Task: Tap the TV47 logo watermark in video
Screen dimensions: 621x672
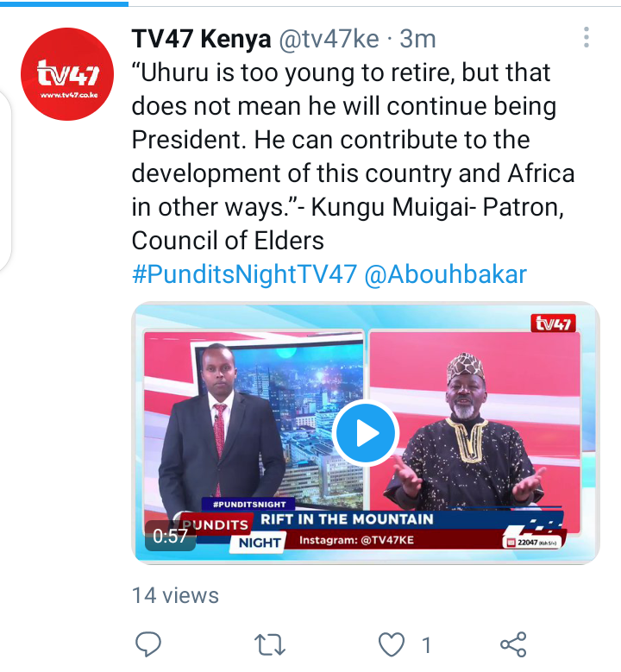Action: pos(553,323)
